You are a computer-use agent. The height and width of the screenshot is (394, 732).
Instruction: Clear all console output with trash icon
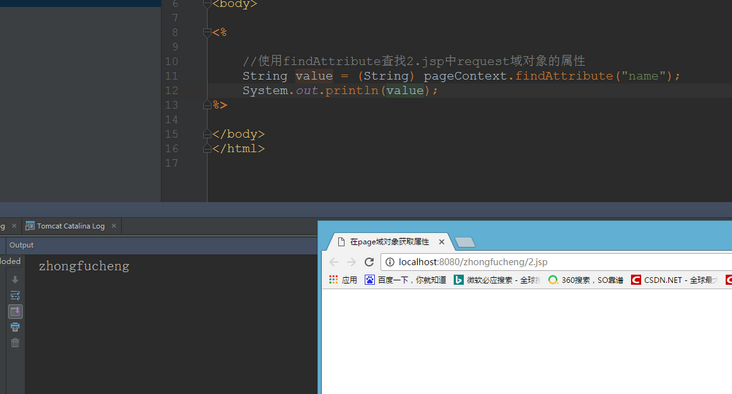point(15,343)
